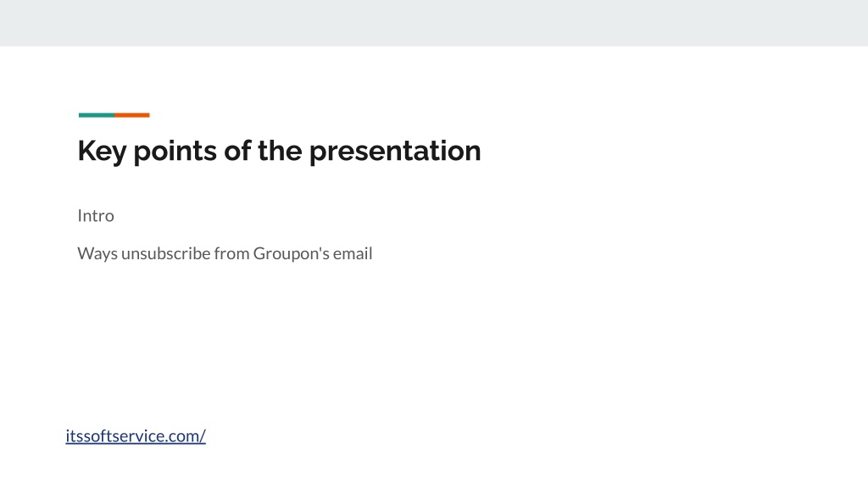Click the word "of" in the heading

pyautogui.click(x=237, y=151)
